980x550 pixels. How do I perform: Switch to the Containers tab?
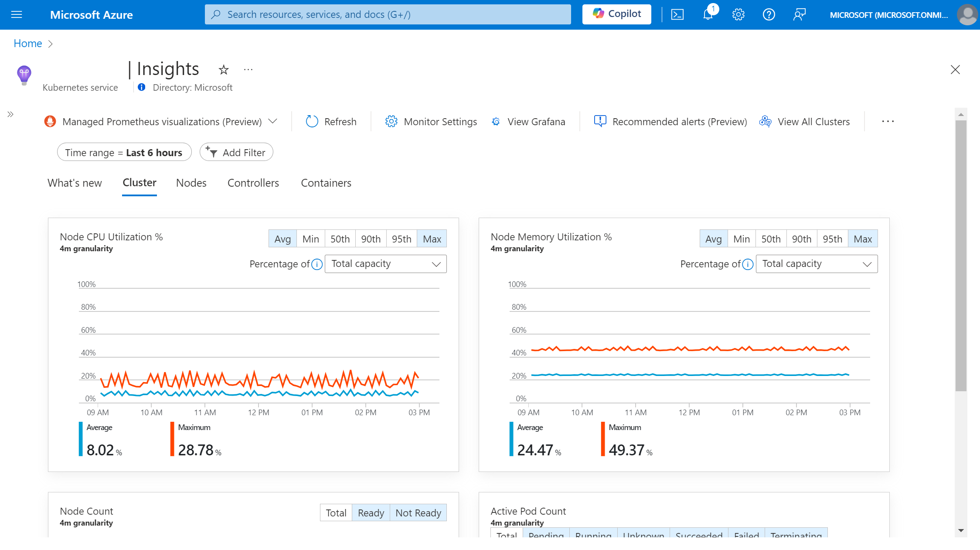[327, 182]
